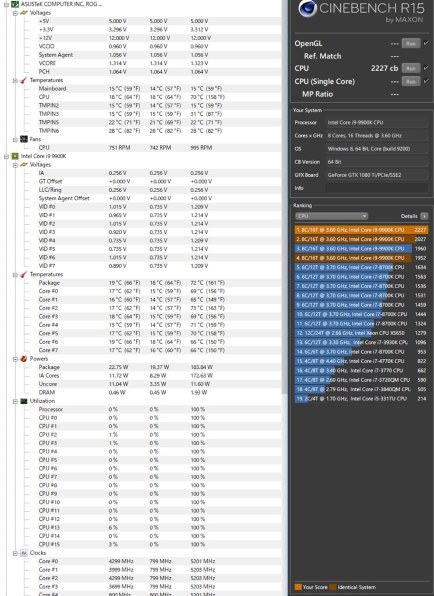Toggle the CPU test checkbox
Image resolution: width=434 pixels, height=596 pixels.
(426, 68)
